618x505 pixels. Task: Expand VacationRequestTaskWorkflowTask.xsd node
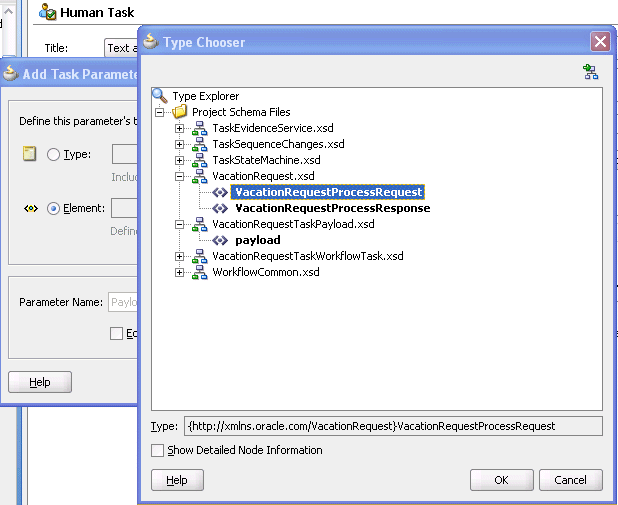179,257
